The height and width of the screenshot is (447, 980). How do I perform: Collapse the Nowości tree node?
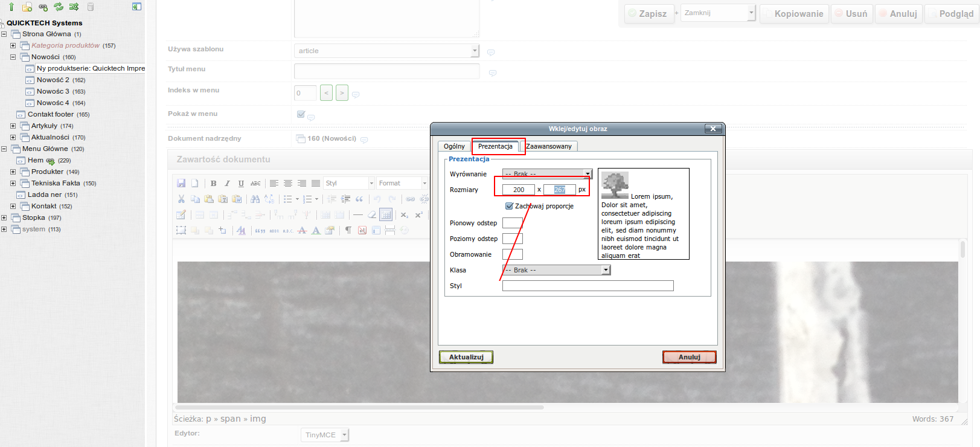click(x=13, y=57)
